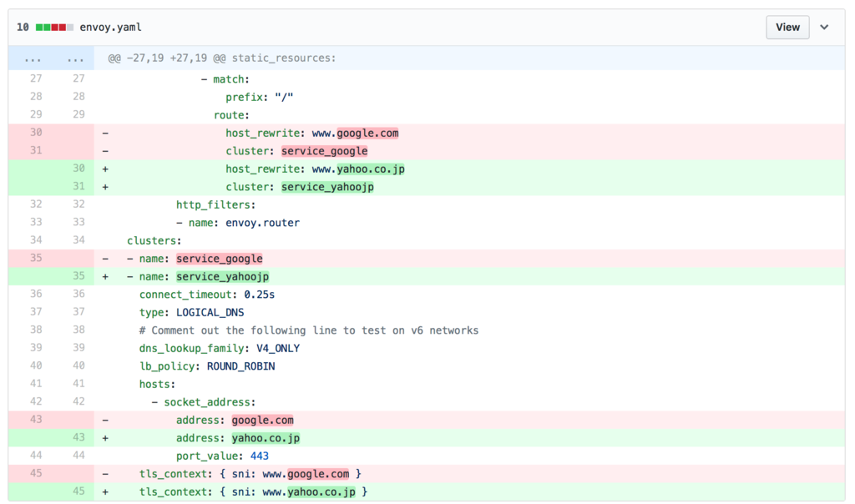The height and width of the screenshot is (504, 855).
Task: Click old line number 30 of removed host_rewrite
Action: coord(36,133)
